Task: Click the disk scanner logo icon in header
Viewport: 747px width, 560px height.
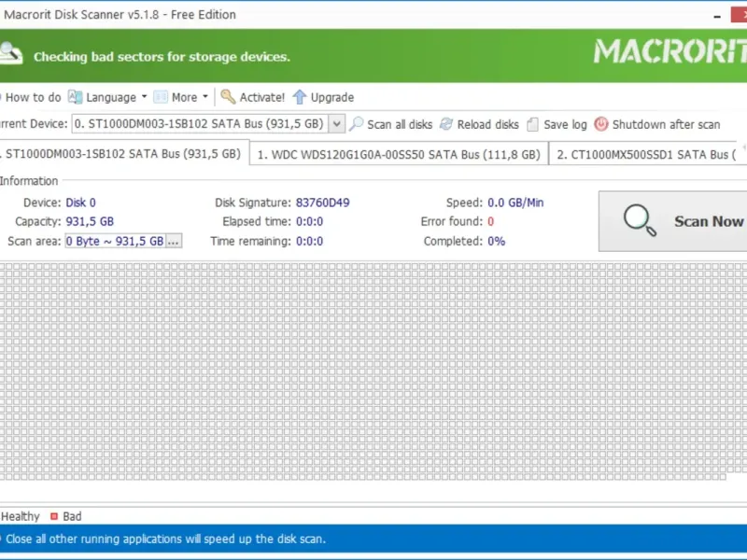Action: point(10,54)
